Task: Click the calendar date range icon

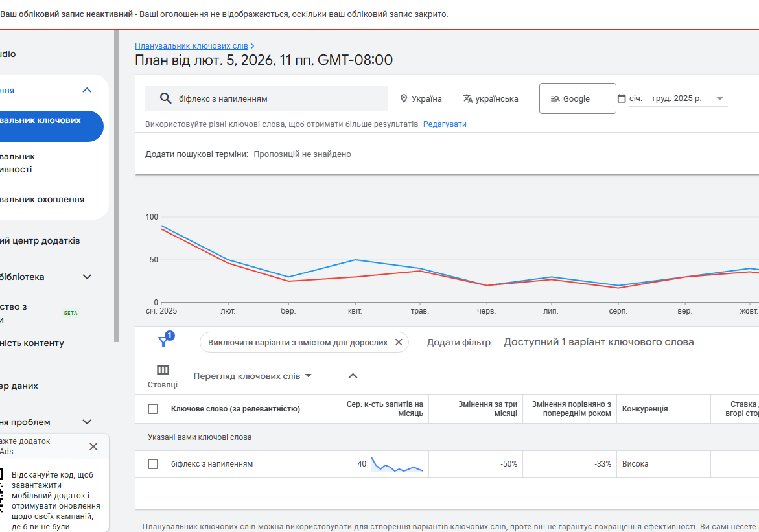Action: coord(622,98)
